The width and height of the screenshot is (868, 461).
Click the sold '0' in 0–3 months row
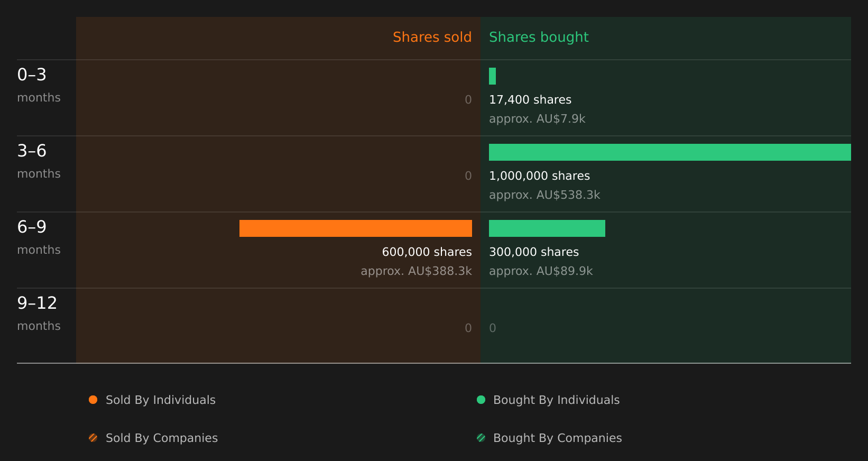point(468,100)
